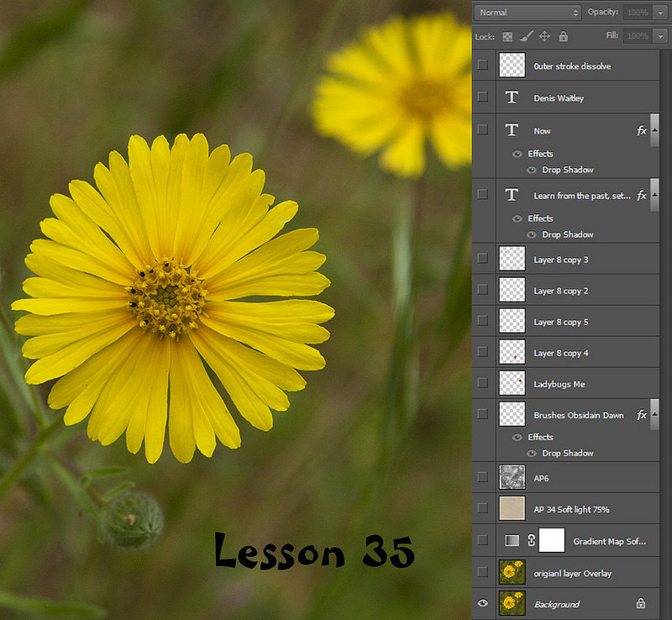The height and width of the screenshot is (620, 672).
Task: Toggle Drop Shadow visibility under Now layer
Action: click(531, 170)
